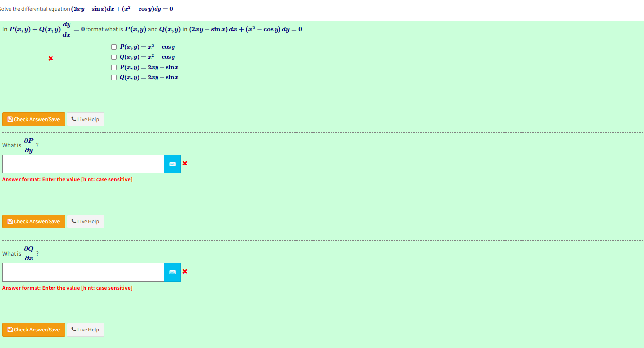Open the math keyboard for the ∂P/∂y answer
Viewport: 644px width, 348px height.
[173, 164]
